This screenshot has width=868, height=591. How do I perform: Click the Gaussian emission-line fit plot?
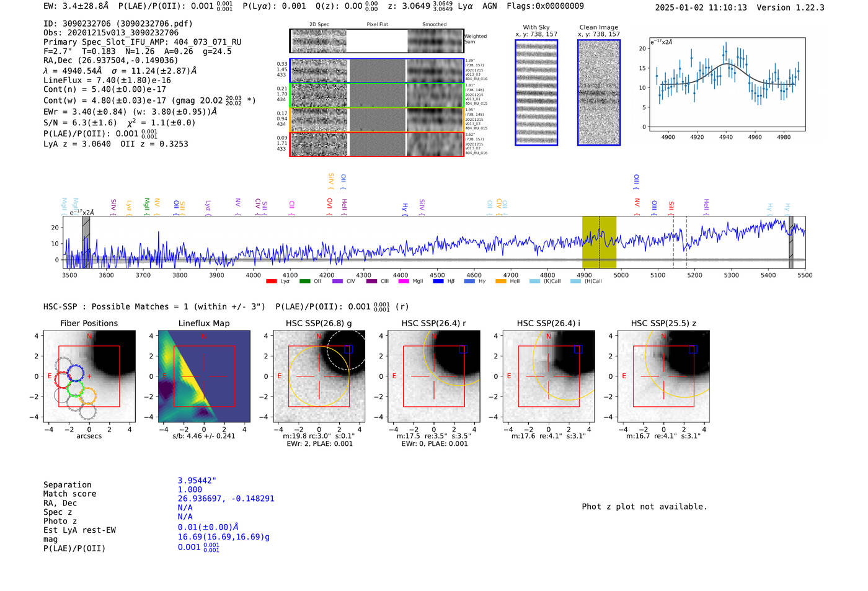(x=727, y=84)
